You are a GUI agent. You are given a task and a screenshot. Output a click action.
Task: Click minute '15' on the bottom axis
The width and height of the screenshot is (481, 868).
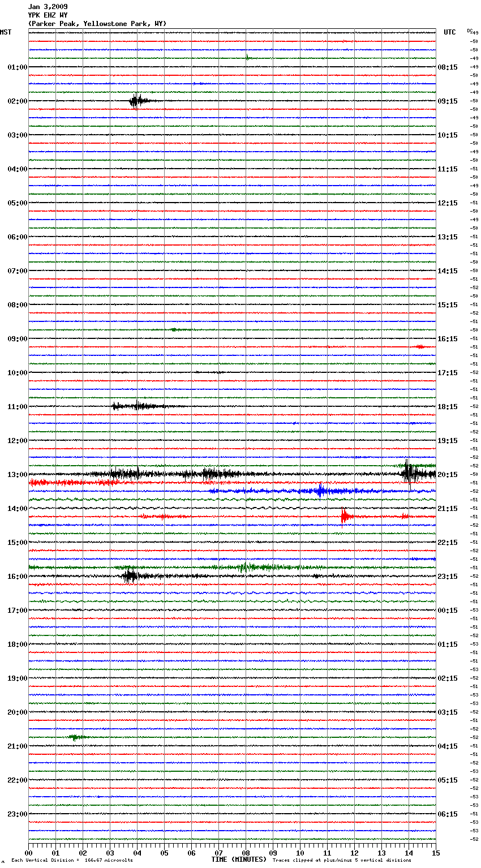click(436, 853)
